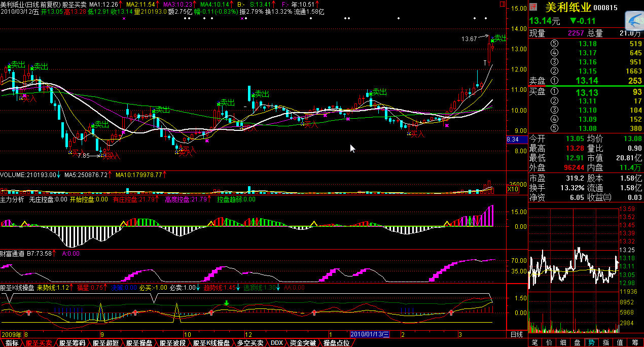Screen dimensions: 644x347
Task: Open the 值 value tab
Action: pyautogui.click(x=621, y=343)
